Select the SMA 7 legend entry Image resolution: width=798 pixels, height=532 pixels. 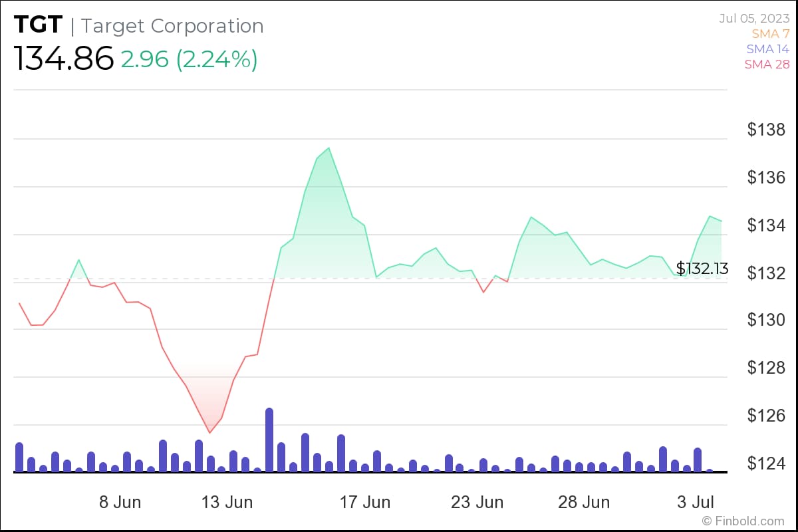pyautogui.click(x=771, y=33)
